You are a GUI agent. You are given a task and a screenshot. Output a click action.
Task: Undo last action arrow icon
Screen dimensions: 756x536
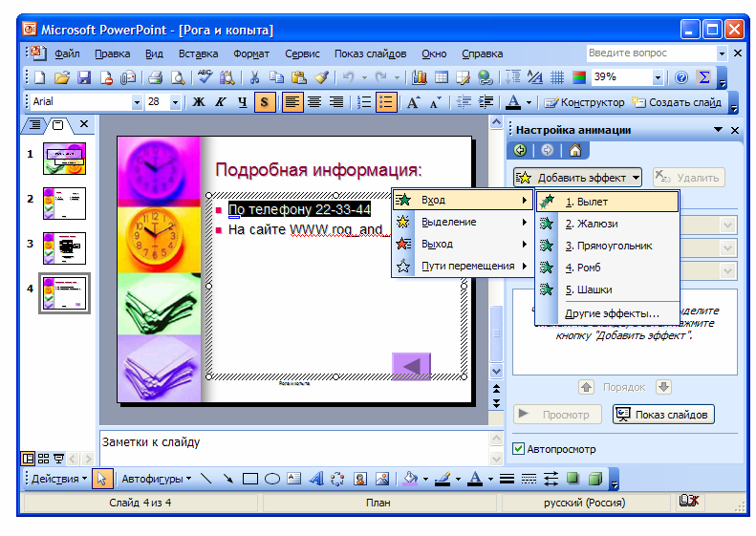tap(348, 77)
